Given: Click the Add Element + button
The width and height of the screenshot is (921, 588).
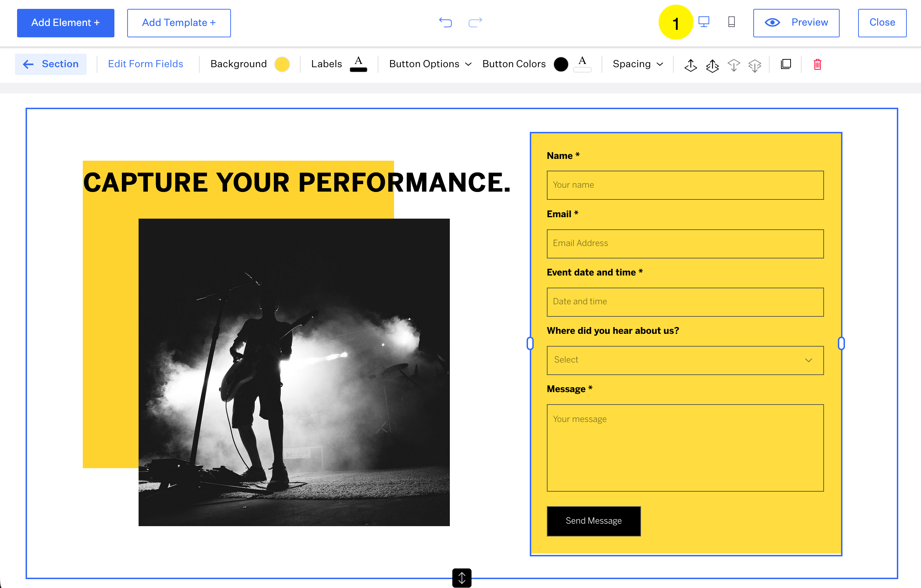Looking at the screenshot, I should (65, 23).
